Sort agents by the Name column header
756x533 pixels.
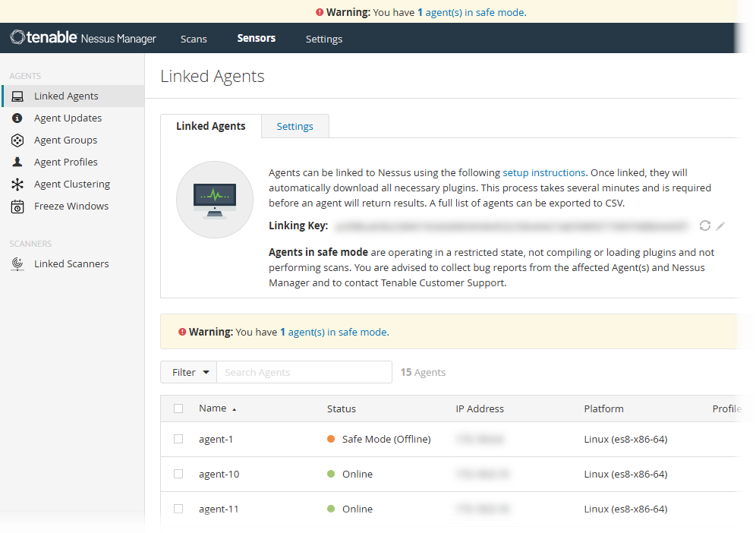coord(213,408)
